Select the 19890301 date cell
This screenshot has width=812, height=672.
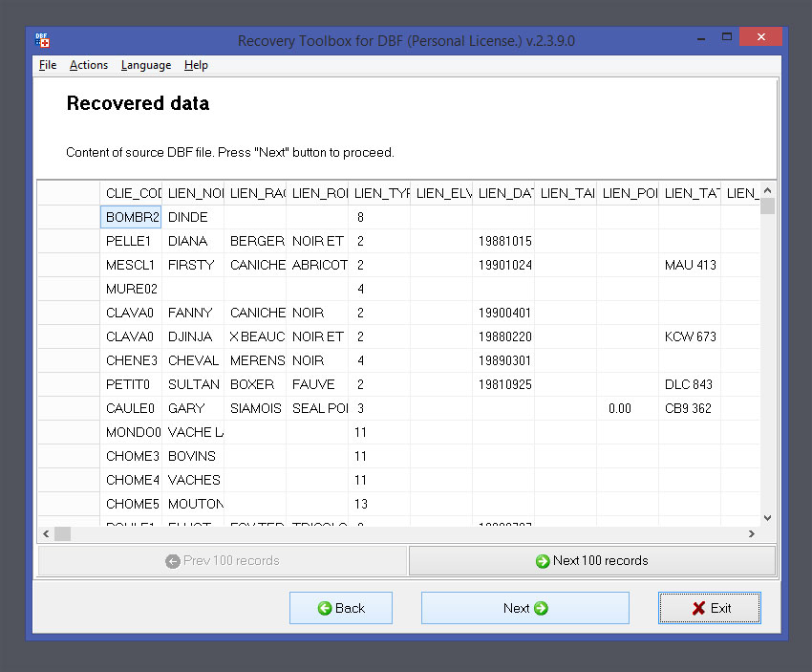point(503,360)
